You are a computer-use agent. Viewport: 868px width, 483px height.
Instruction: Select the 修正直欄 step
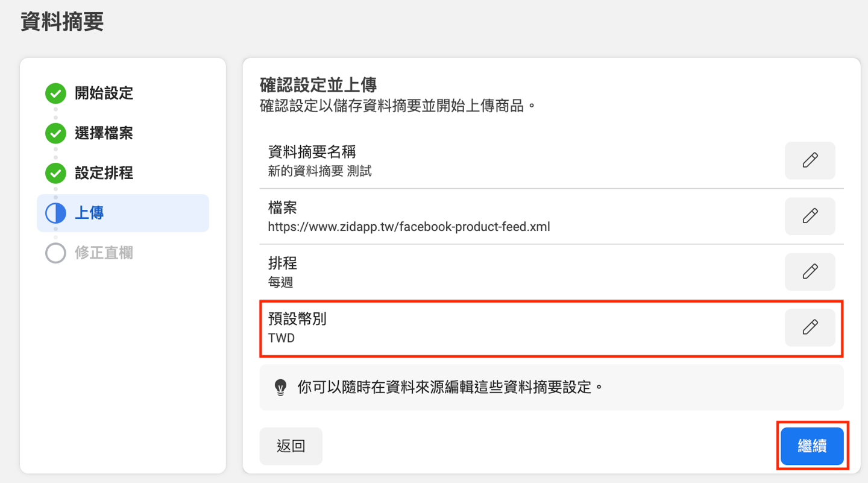[104, 253]
